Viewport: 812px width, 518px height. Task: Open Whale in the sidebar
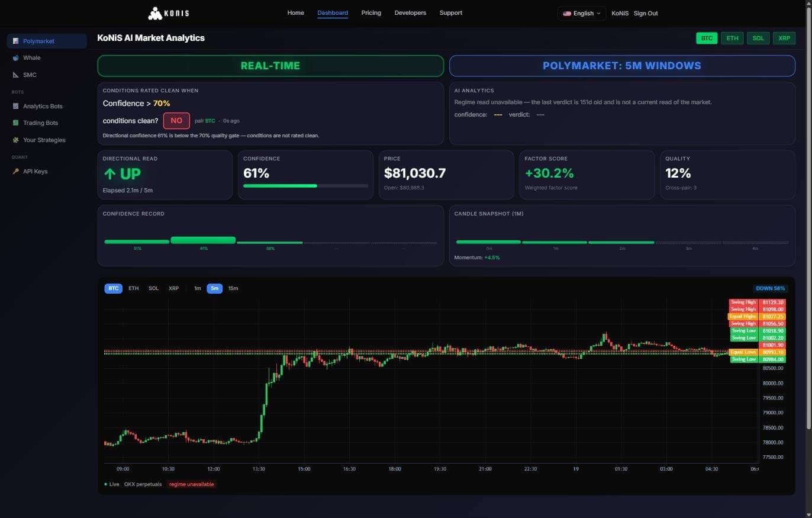[x=47, y=58]
